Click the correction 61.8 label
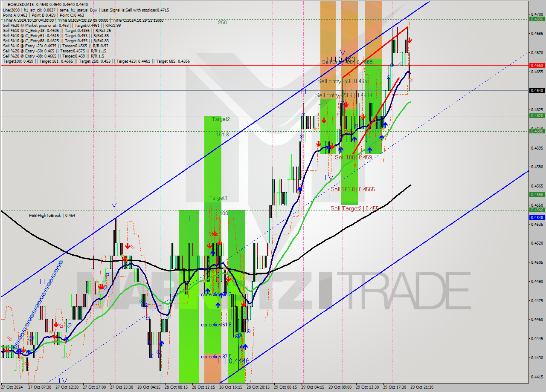Screen dimensions: 546x392 216,325
